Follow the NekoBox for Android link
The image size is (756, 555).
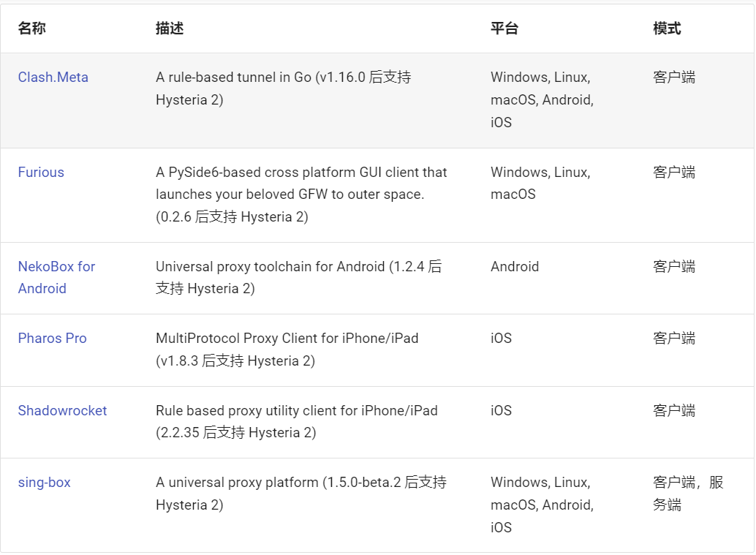point(56,277)
